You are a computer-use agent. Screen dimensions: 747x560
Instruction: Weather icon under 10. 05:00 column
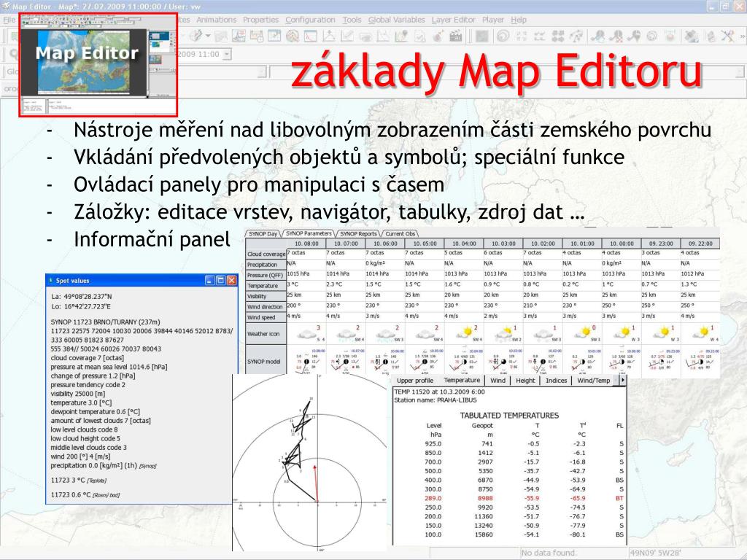[x=425, y=334]
